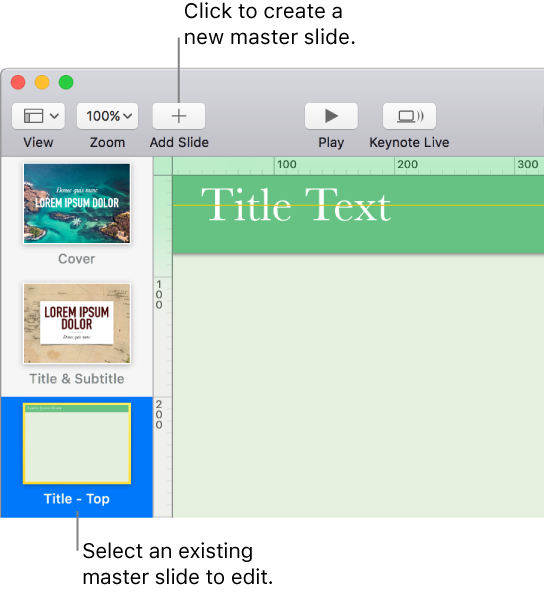Click the horizontal ruler at the 100 mark
546x594 pixels.
pos(286,164)
